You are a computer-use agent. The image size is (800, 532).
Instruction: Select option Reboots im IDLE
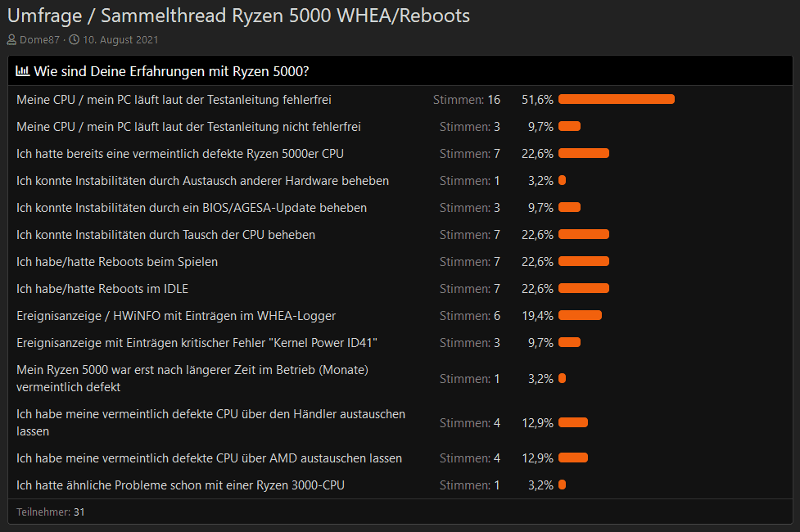click(102, 289)
